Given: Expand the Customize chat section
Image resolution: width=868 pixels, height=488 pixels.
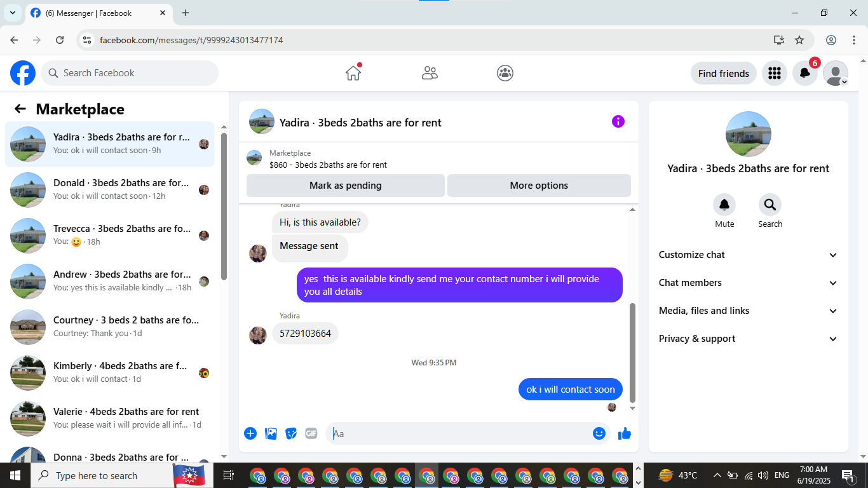Looking at the screenshot, I should click(749, 255).
